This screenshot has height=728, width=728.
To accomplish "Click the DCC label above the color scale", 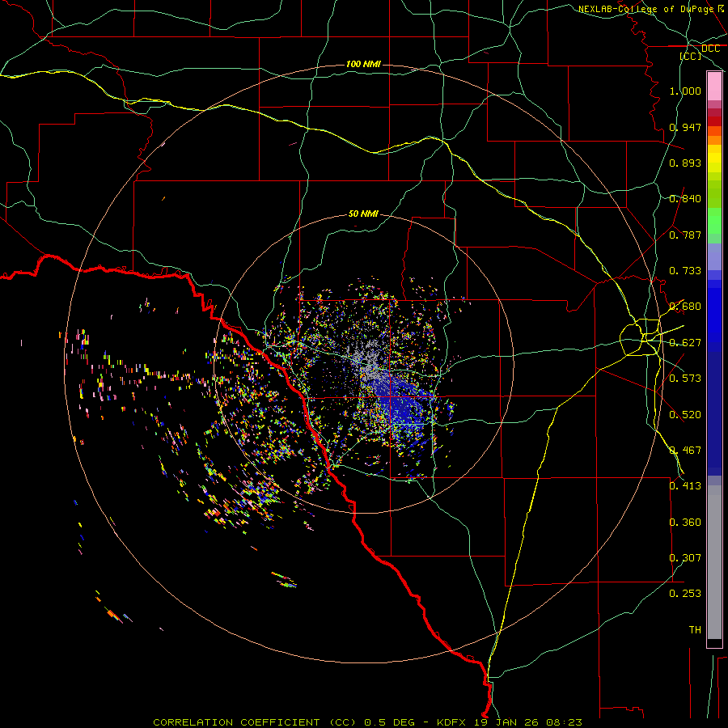I will [x=710, y=49].
